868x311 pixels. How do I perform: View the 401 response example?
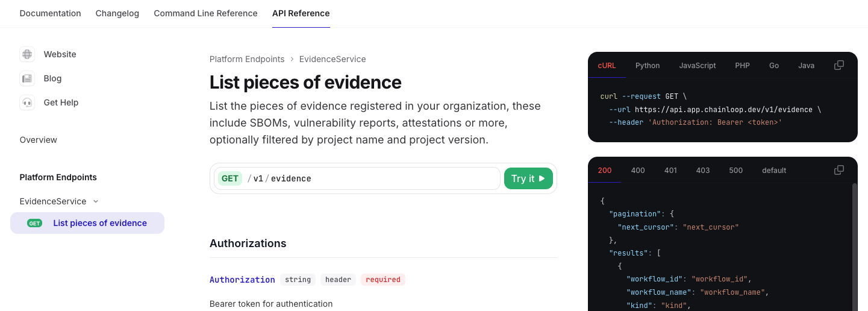[670, 171]
